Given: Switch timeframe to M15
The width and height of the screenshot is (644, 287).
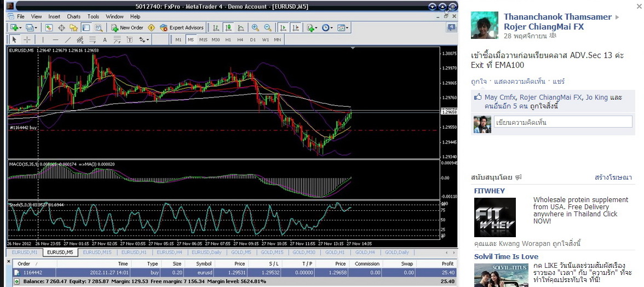Looking at the screenshot, I should click(x=203, y=40).
